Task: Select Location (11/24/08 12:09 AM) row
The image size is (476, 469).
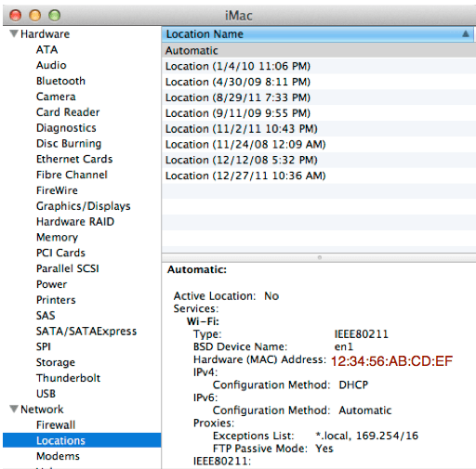Action: [319, 144]
